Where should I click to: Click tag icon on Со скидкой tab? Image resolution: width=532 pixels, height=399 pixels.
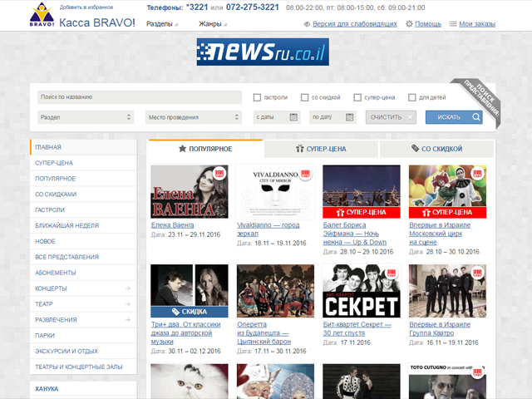415,148
